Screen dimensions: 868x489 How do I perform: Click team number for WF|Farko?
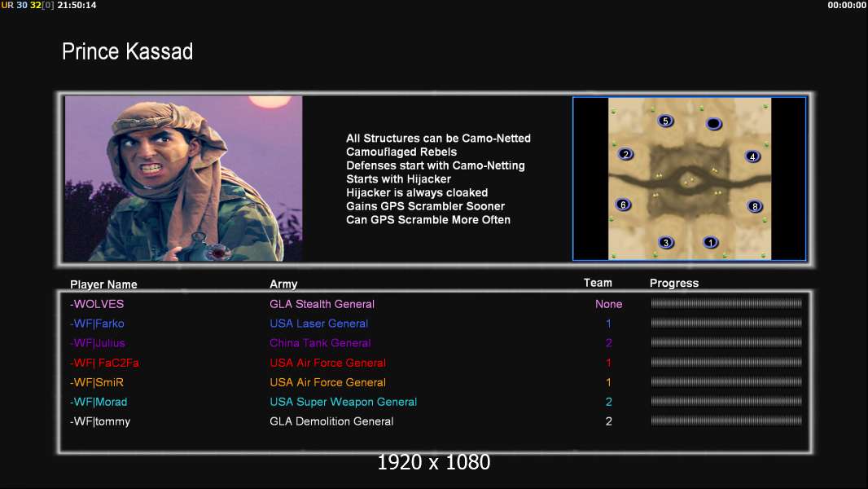(x=608, y=324)
